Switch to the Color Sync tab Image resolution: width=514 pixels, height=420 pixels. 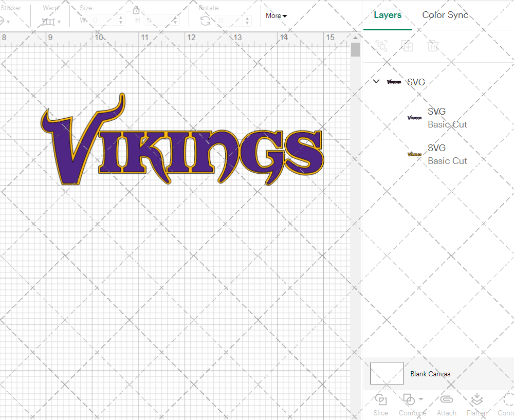[x=445, y=15]
